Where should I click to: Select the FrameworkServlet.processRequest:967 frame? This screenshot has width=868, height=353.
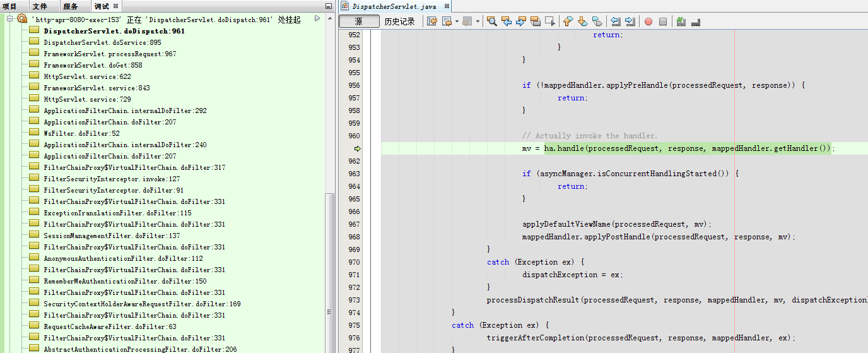coord(110,54)
